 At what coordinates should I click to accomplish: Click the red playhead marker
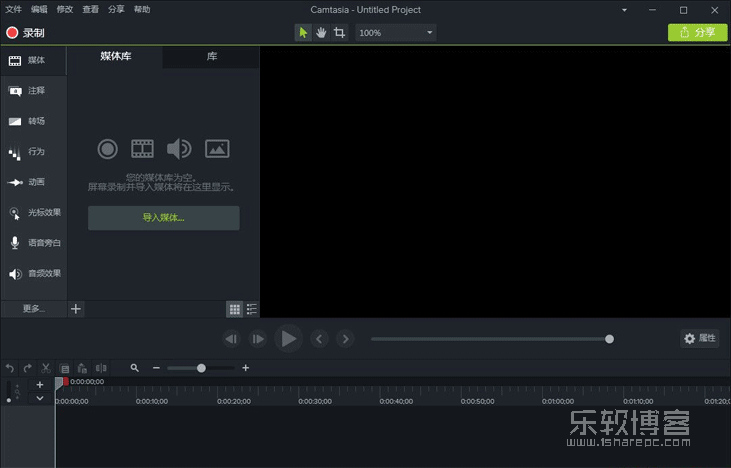point(66,382)
